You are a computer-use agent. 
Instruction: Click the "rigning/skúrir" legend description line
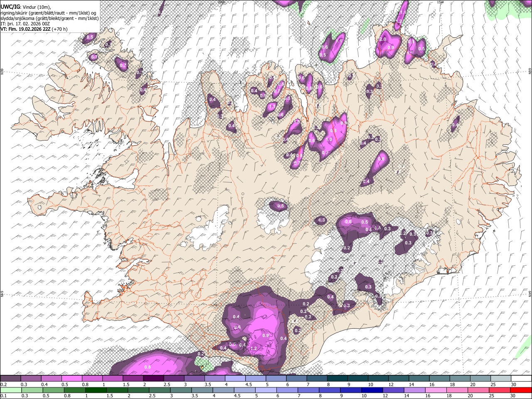click(x=49, y=12)
